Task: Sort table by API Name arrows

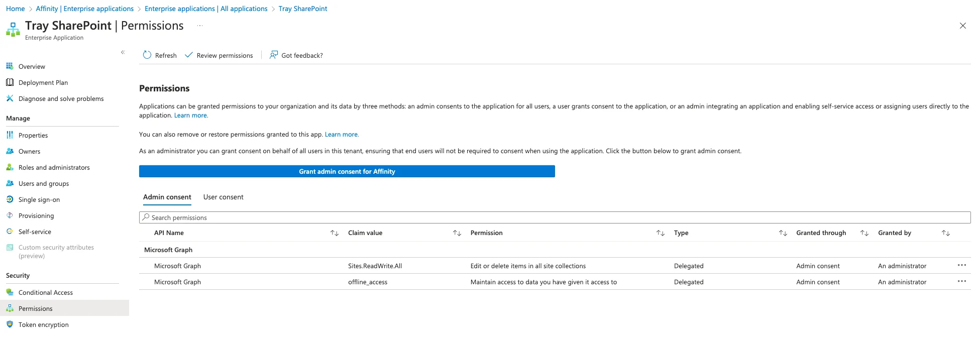Action: coord(335,233)
